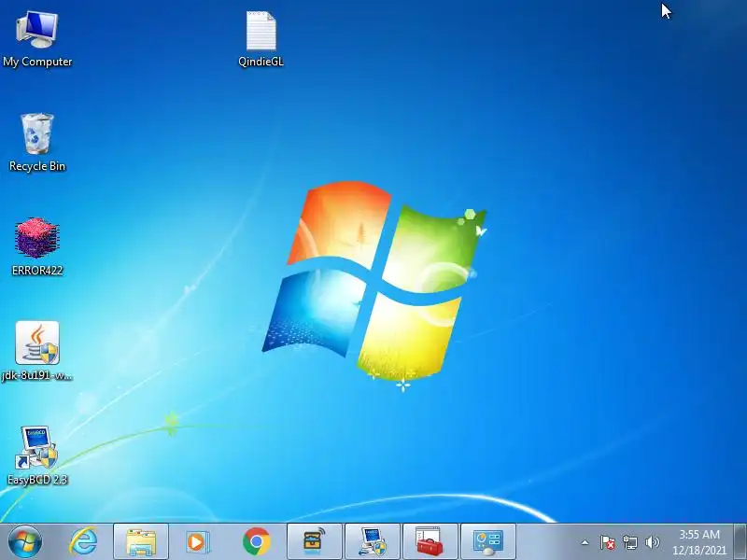
Task: Open the Windows Start menu orb
Action: pyautogui.click(x=25, y=542)
